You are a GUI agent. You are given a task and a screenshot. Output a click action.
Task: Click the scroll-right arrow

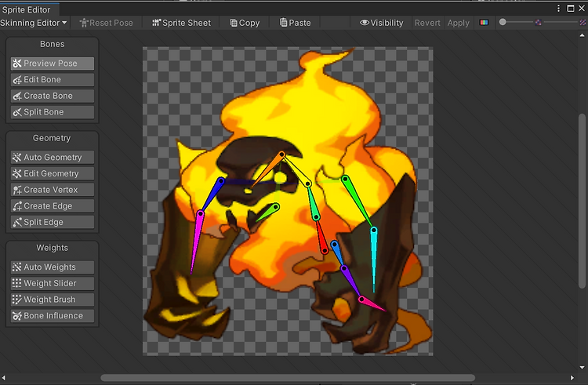[572, 378]
